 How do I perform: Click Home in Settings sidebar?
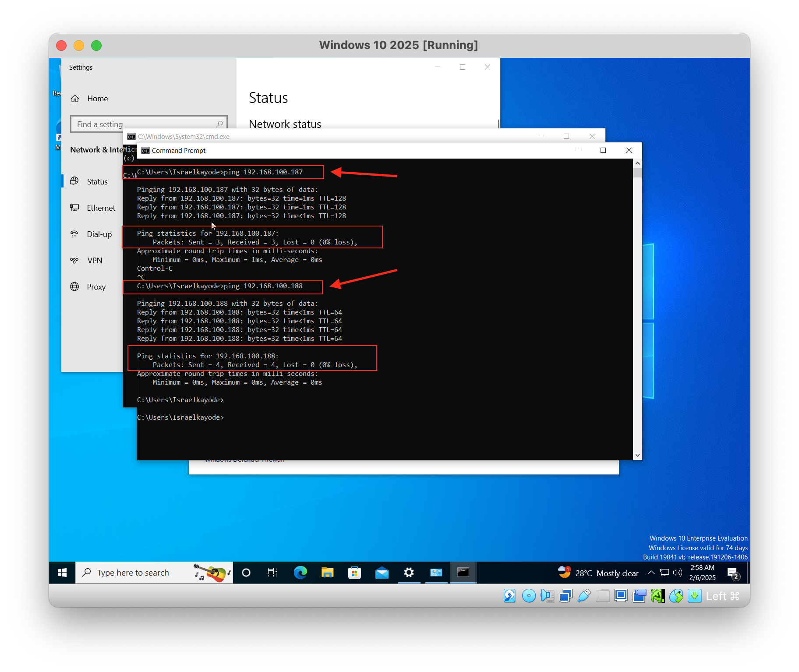[x=97, y=99]
